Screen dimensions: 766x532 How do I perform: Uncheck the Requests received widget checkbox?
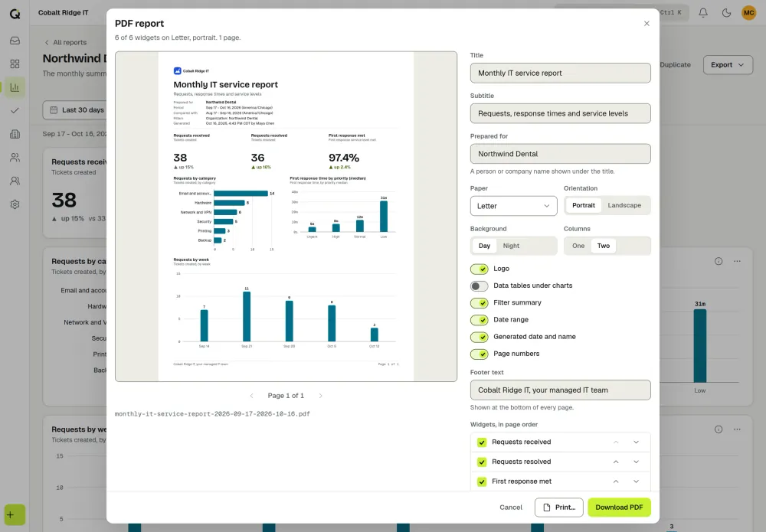point(482,442)
